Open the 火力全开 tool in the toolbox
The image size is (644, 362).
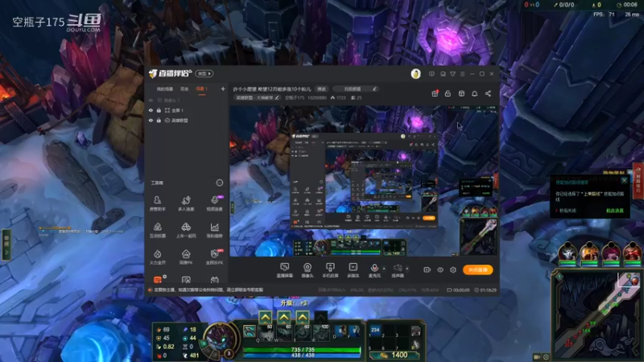[x=157, y=257]
